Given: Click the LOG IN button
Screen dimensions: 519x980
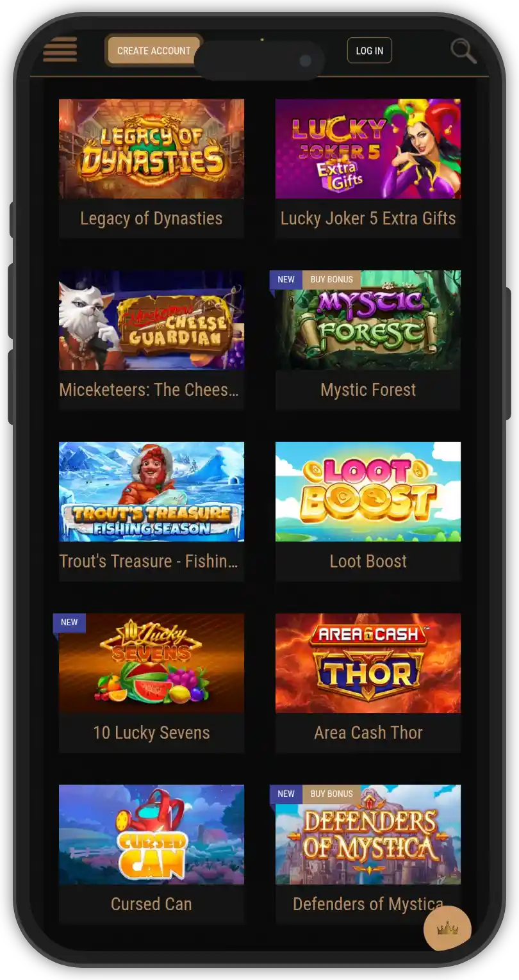Looking at the screenshot, I should [x=370, y=51].
